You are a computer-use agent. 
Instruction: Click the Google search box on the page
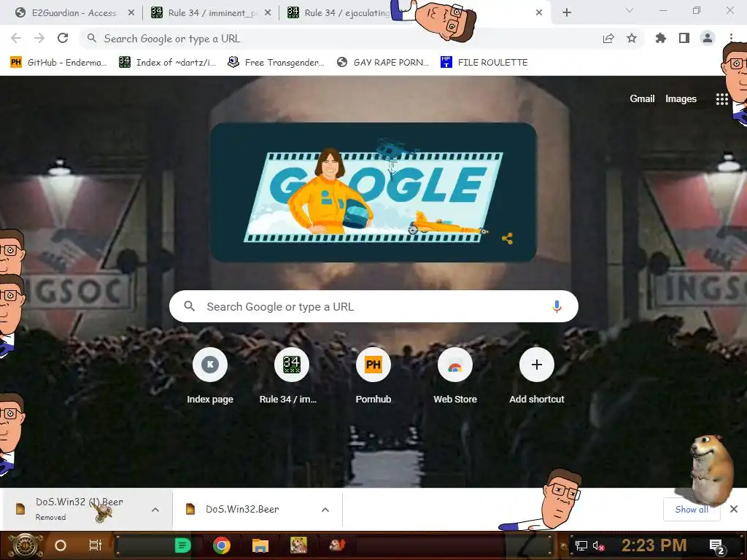tap(373, 306)
